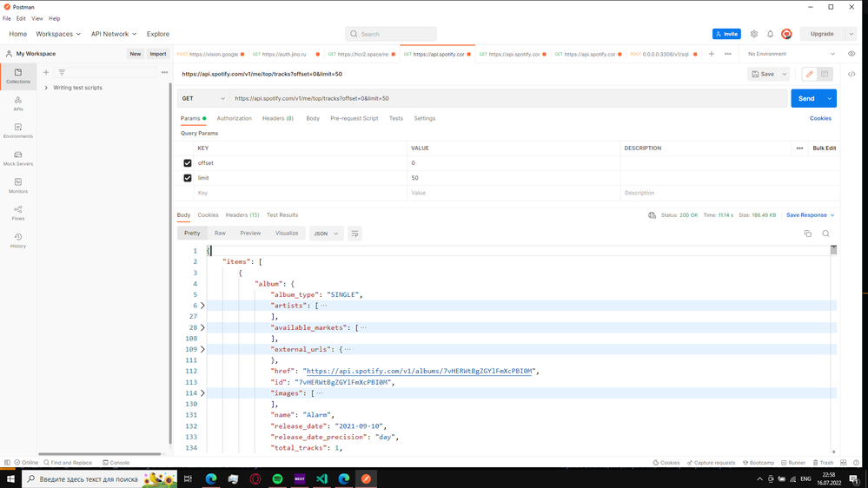This screenshot has height=488, width=868.
Task: Click the new tab plus icon
Action: pyautogui.click(x=712, y=54)
